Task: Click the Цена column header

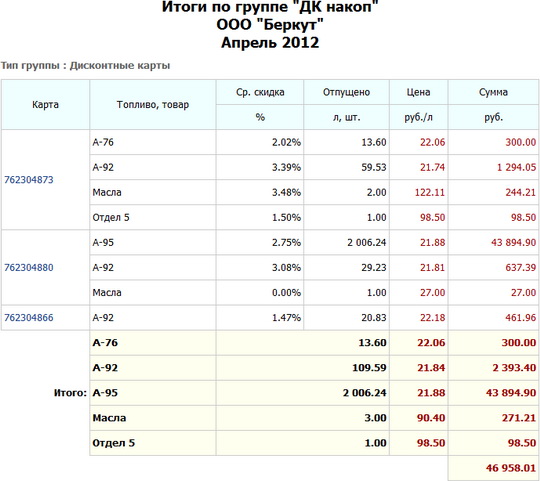Action: point(418,92)
